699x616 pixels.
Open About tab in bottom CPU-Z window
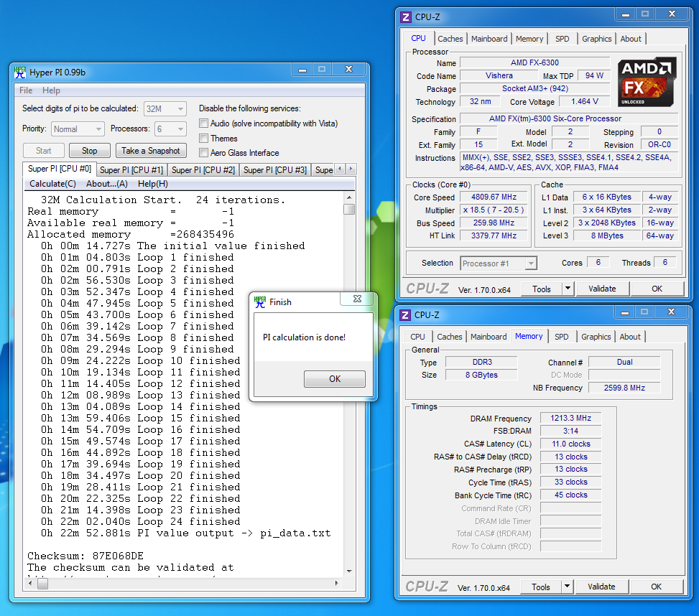tap(630, 337)
